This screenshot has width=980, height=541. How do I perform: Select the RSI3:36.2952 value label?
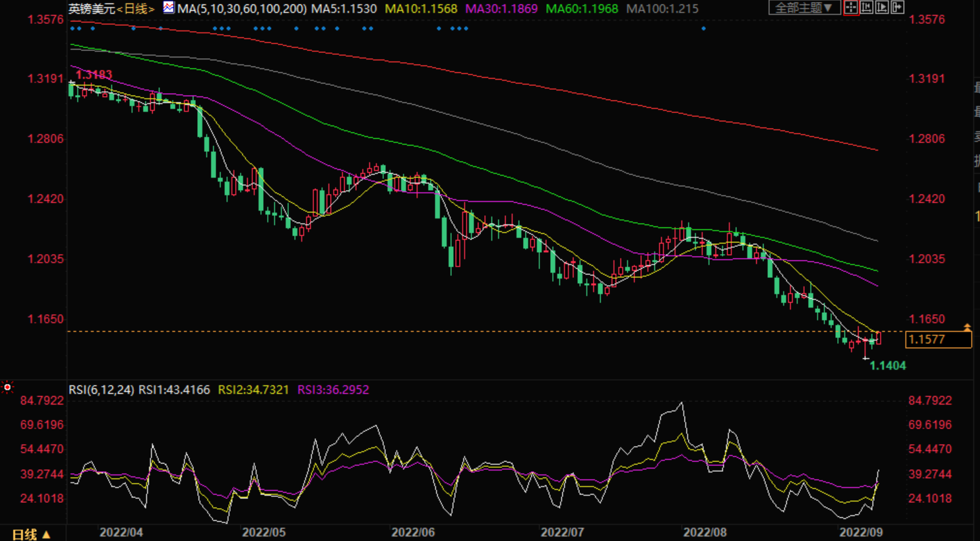(333, 390)
